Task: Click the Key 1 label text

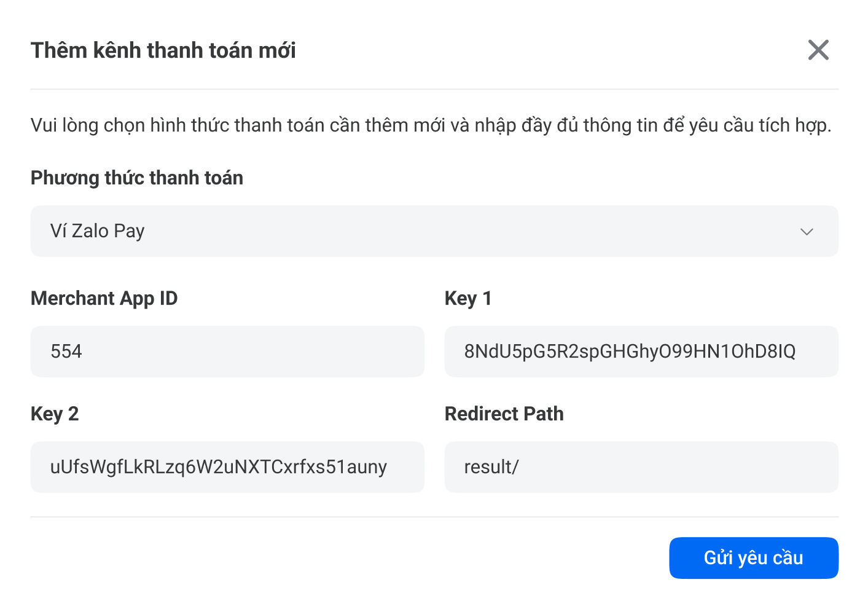Action: 468,298
